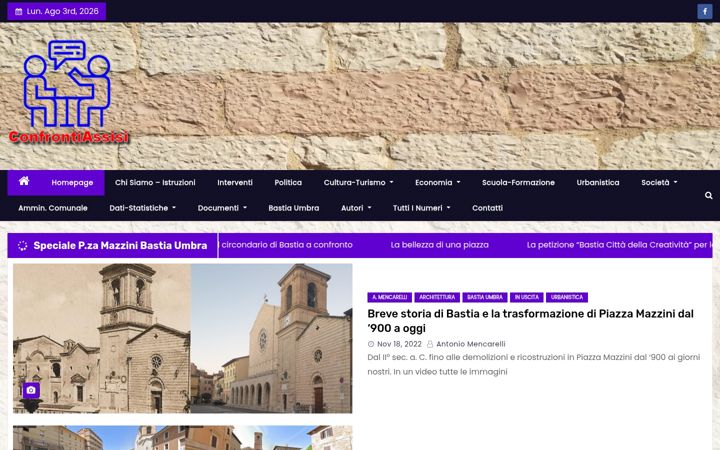Open the Politica section

(x=288, y=183)
